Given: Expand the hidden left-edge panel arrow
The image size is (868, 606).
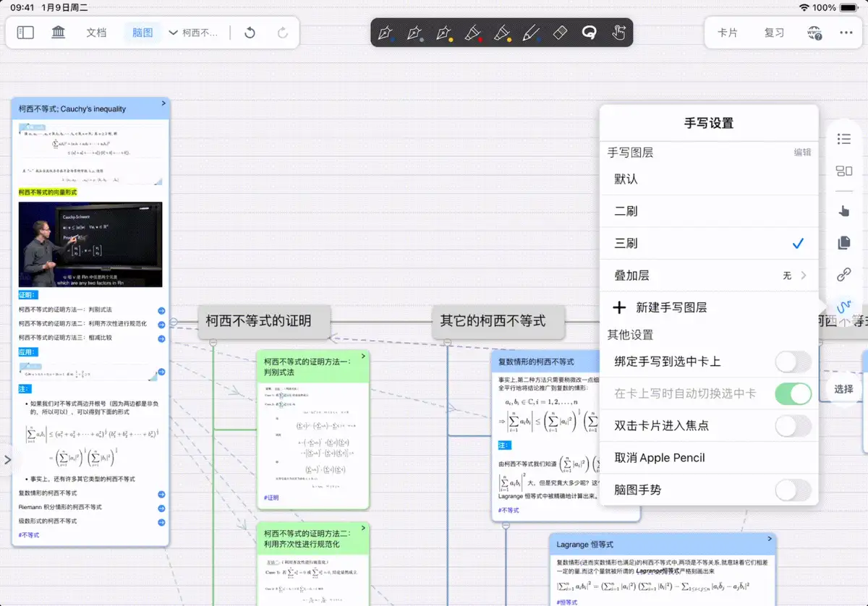Looking at the screenshot, I should click(8, 459).
